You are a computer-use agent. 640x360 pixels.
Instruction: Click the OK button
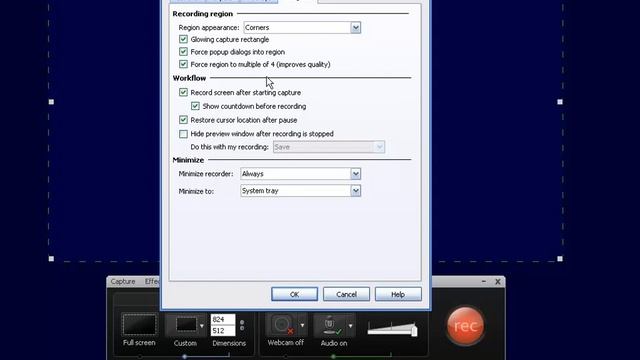294,294
